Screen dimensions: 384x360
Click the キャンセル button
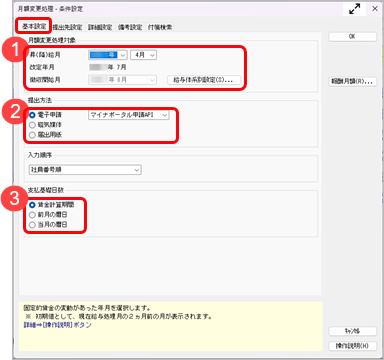tap(352, 331)
